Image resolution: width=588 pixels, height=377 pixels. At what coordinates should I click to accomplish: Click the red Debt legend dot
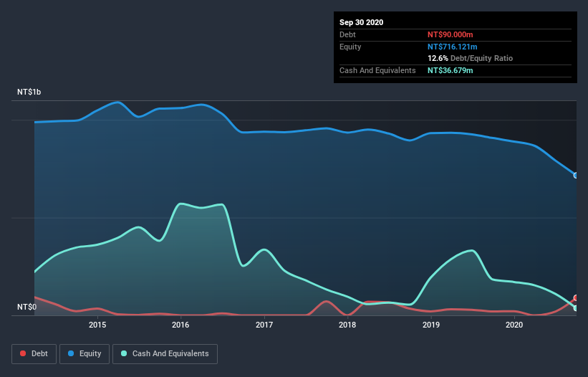tap(23, 353)
